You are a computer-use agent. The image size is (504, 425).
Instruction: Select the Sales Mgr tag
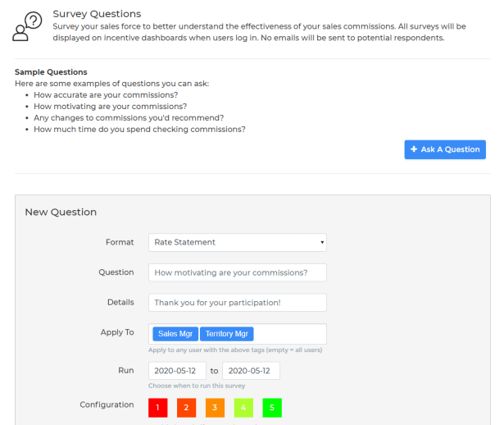tap(175, 334)
